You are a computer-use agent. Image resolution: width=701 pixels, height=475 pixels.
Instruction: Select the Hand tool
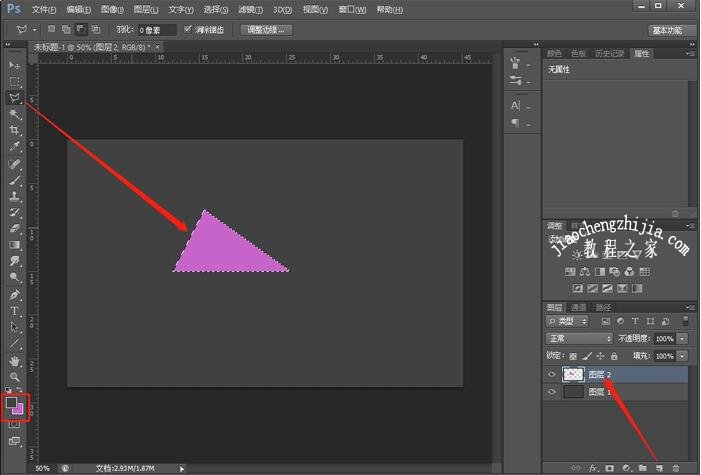coord(15,360)
